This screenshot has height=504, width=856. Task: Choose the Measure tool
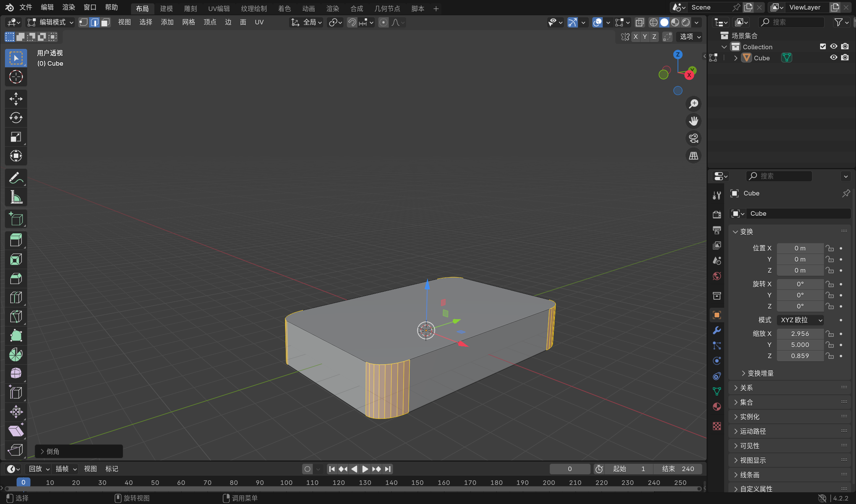click(x=16, y=197)
